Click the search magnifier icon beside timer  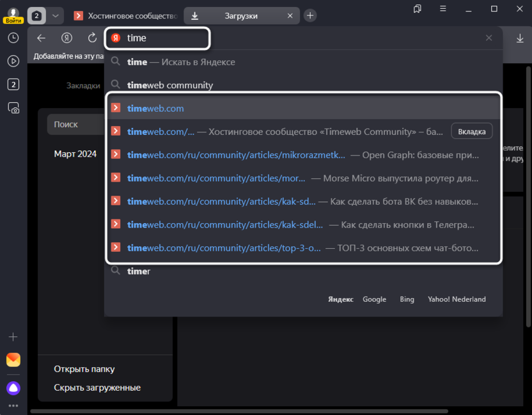pyautogui.click(x=116, y=270)
